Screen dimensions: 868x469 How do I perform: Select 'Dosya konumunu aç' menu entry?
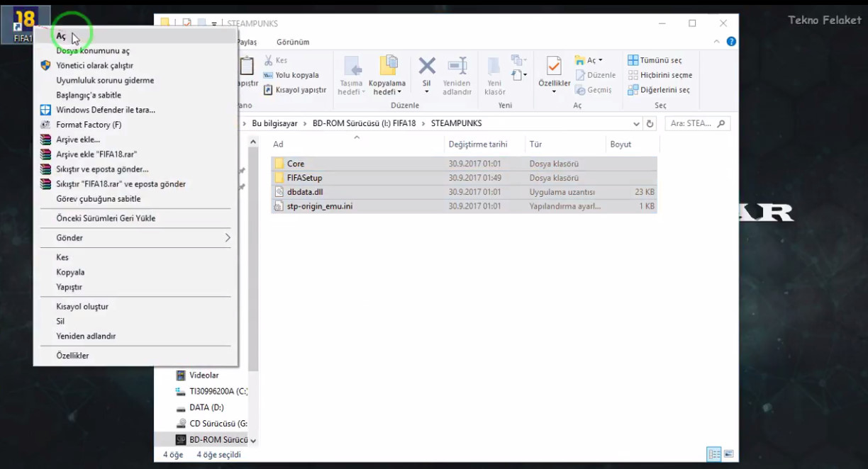click(x=135, y=51)
